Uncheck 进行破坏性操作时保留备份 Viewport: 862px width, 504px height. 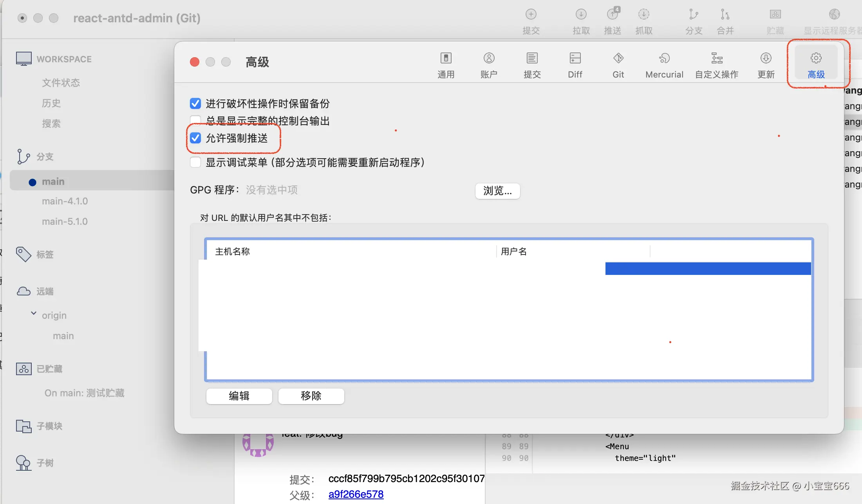click(195, 103)
